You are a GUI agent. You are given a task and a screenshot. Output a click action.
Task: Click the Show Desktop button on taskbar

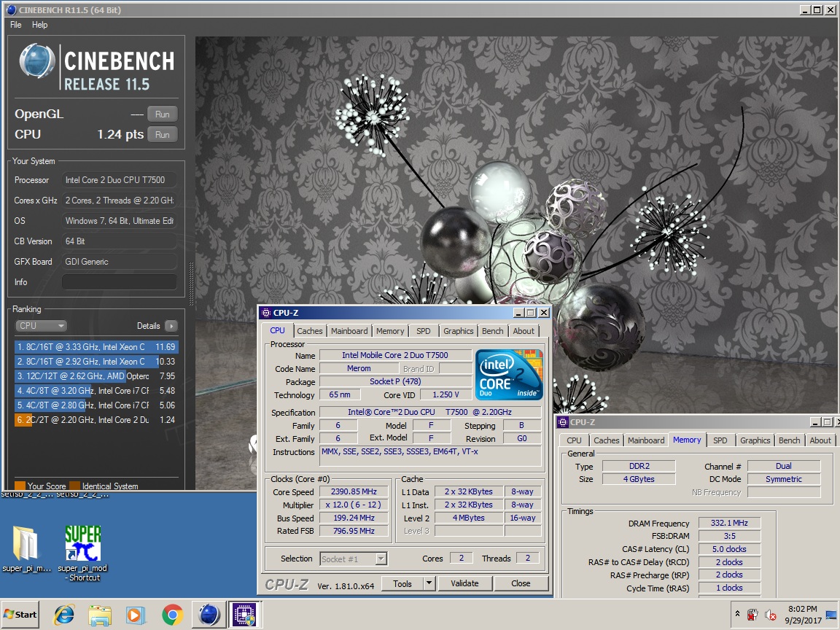click(x=832, y=615)
